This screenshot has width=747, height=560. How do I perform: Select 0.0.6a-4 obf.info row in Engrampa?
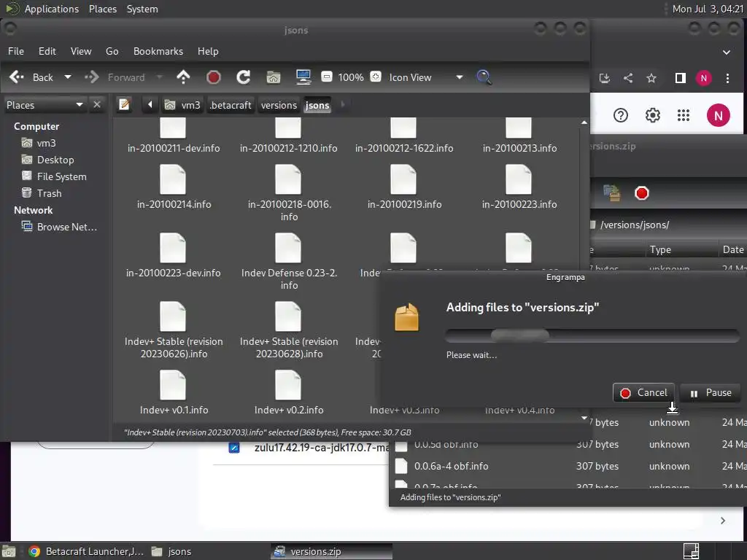[x=569, y=466]
